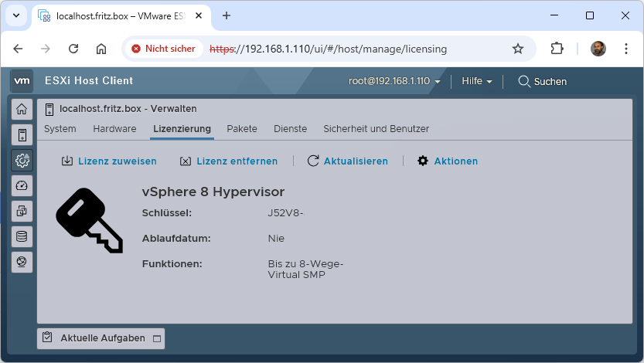Open the Storage database icon in sidebar
The width and height of the screenshot is (644, 363).
pos(22,236)
